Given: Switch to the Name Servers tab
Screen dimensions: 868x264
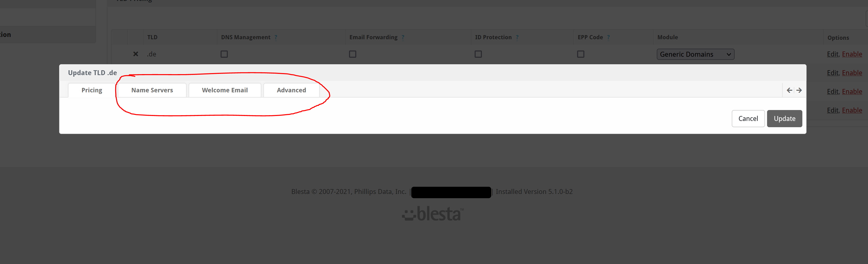Looking at the screenshot, I should [152, 90].
